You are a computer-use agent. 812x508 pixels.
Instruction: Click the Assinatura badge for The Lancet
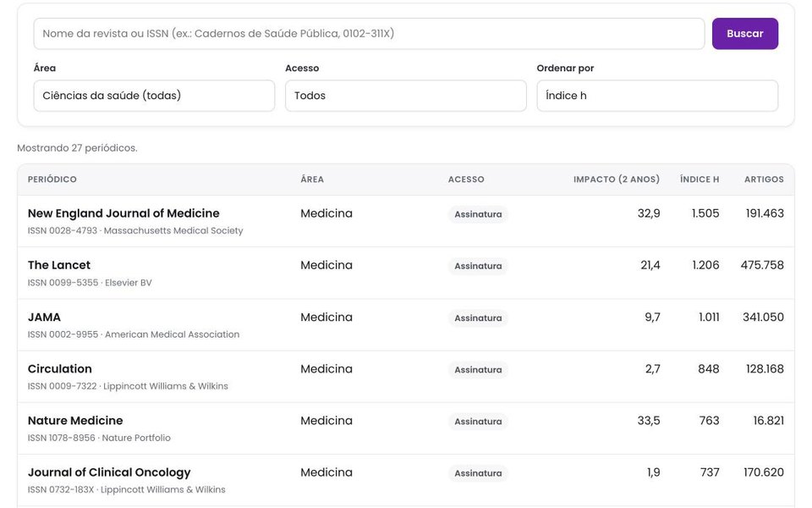(478, 266)
